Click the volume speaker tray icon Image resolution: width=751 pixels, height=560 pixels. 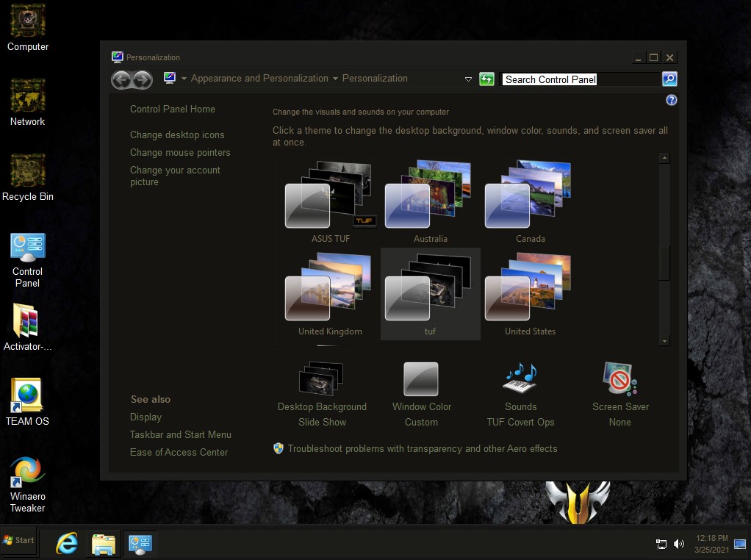point(679,544)
